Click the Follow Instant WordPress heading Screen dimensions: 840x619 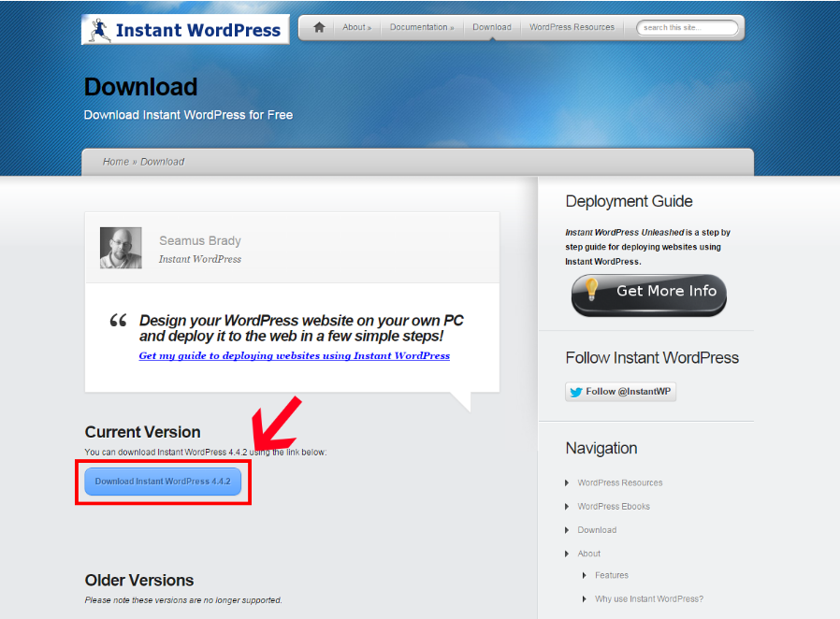(652, 358)
